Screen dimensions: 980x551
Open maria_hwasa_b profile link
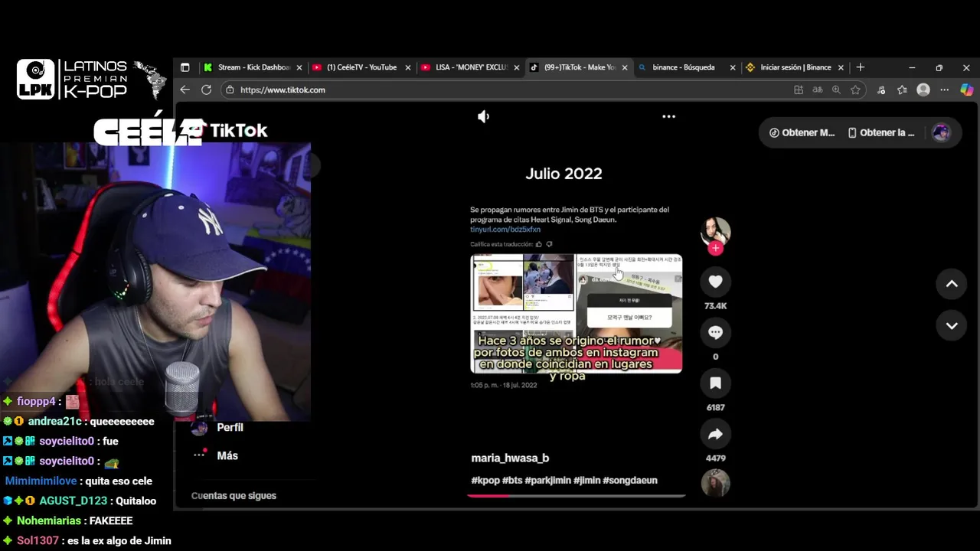[x=510, y=458]
